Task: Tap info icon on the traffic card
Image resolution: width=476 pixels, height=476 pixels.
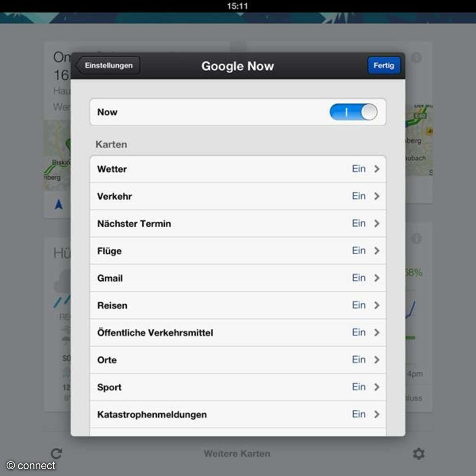Action: [416, 58]
